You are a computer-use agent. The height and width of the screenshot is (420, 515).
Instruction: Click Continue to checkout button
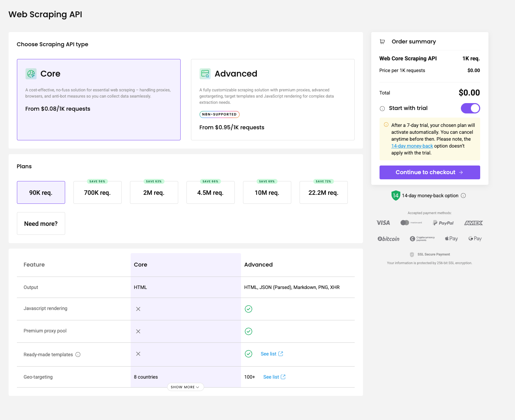430,172
